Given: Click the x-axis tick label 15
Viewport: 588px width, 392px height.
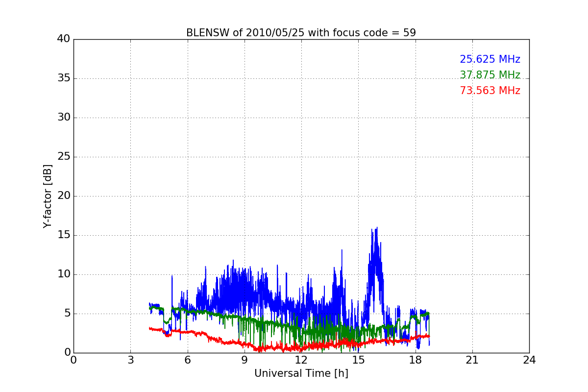Looking at the screenshot, I should [x=358, y=360].
